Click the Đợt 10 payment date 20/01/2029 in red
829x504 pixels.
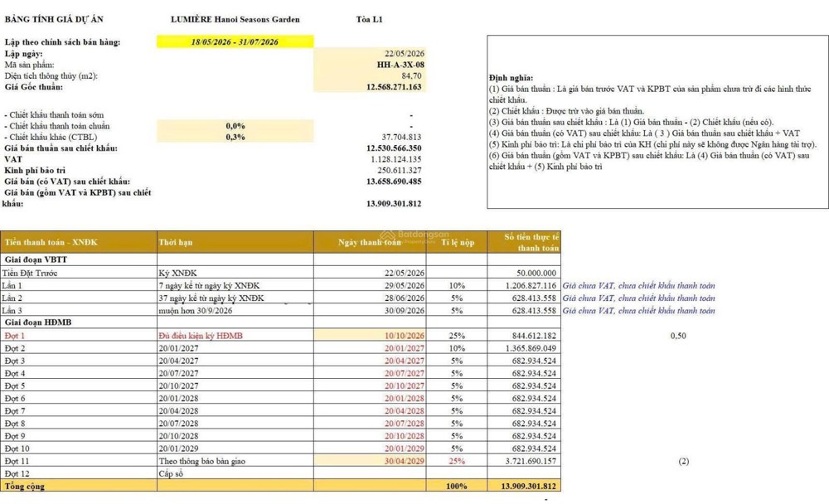coord(405,448)
